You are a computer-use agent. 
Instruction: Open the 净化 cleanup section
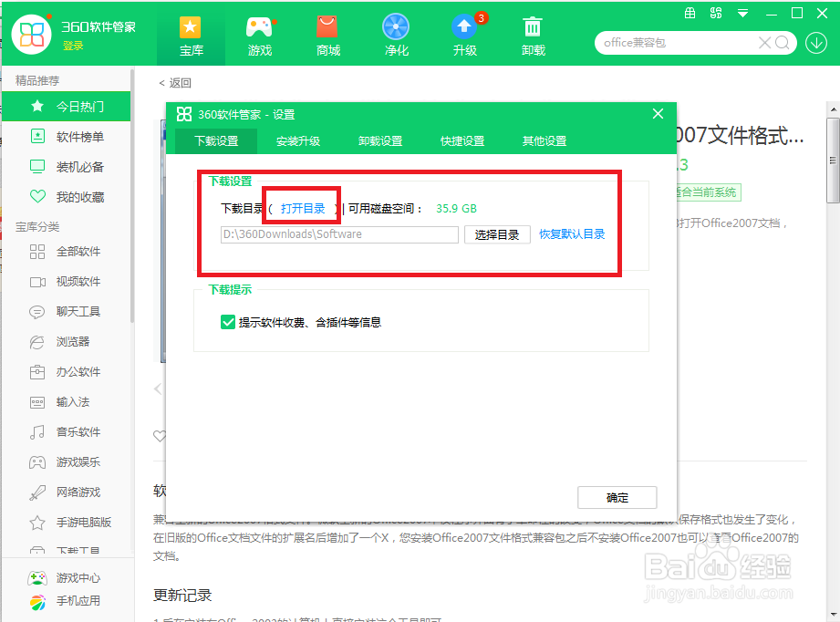point(397,36)
